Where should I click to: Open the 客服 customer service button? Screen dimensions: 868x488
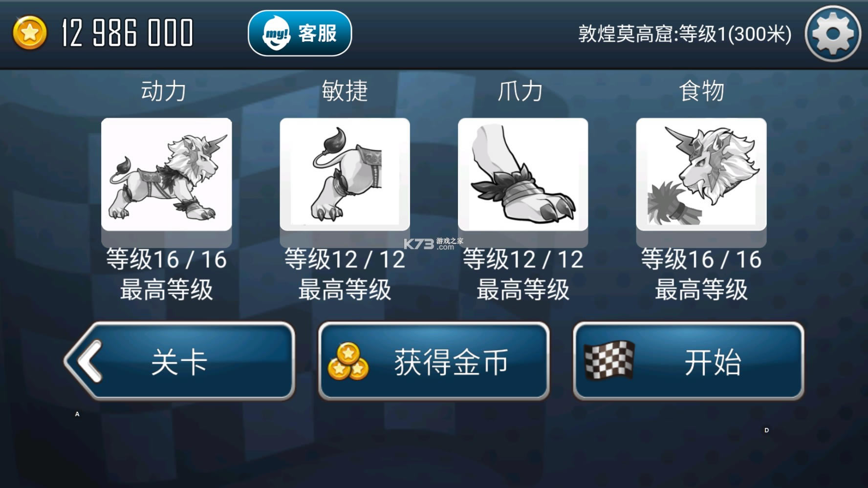pos(300,33)
